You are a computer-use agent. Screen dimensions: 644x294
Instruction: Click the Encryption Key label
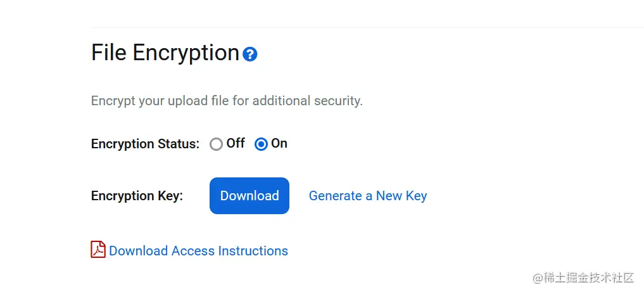(x=137, y=196)
